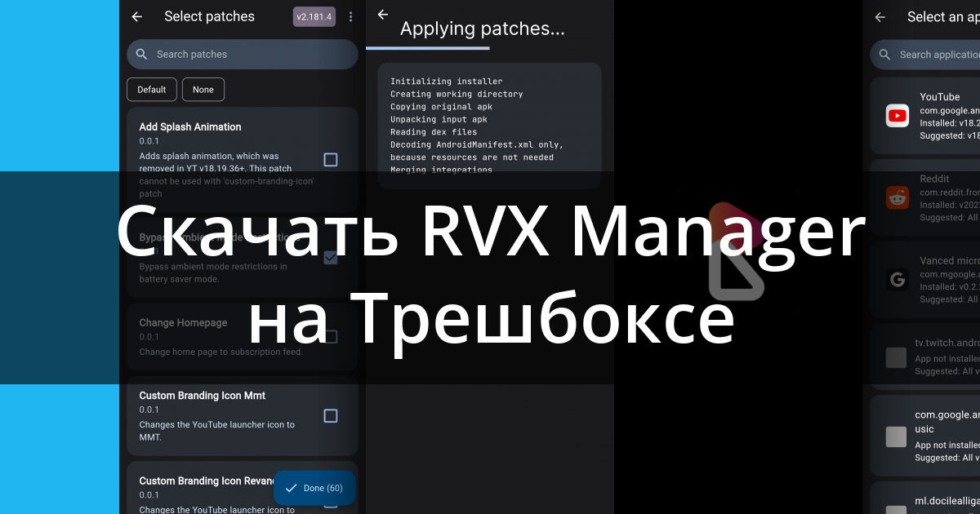The width and height of the screenshot is (980, 514).
Task: Tap the Google icon for Vanced microG
Action: (x=898, y=280)
